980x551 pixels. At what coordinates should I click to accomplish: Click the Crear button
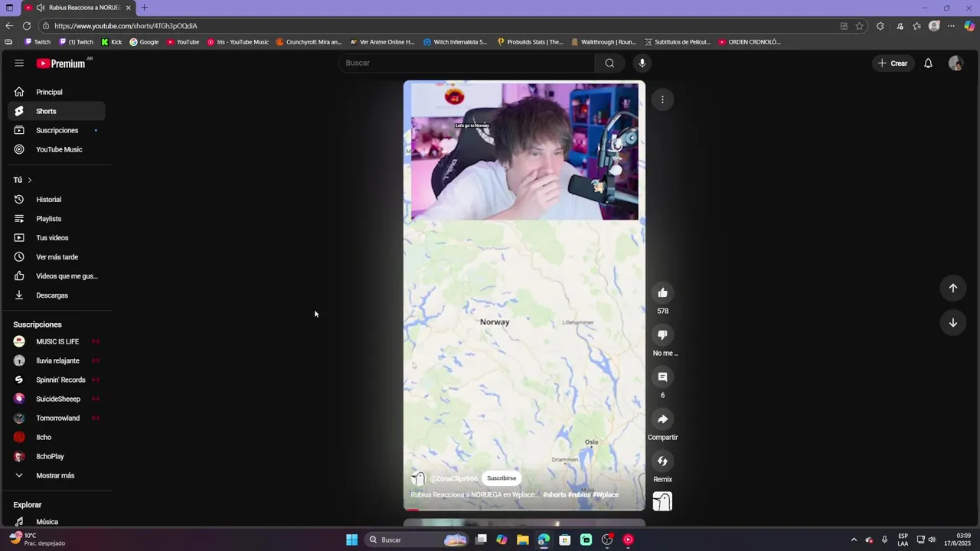click(893, 63)
